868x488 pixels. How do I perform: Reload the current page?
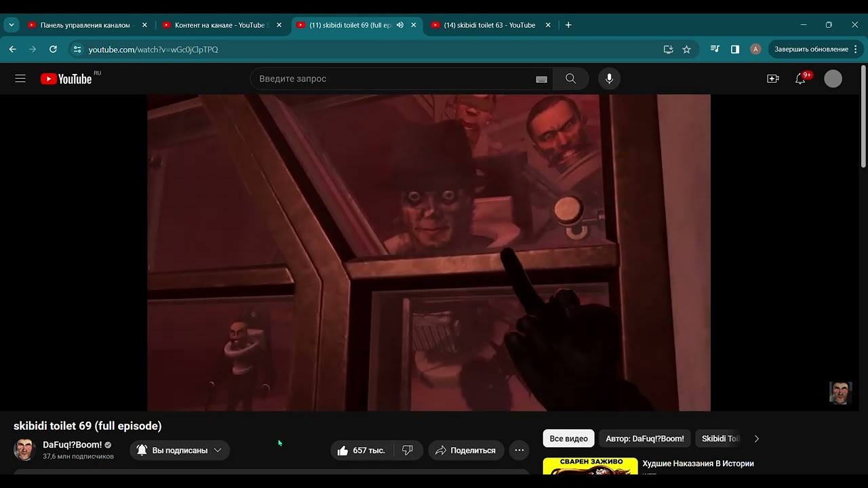point(53,49)
